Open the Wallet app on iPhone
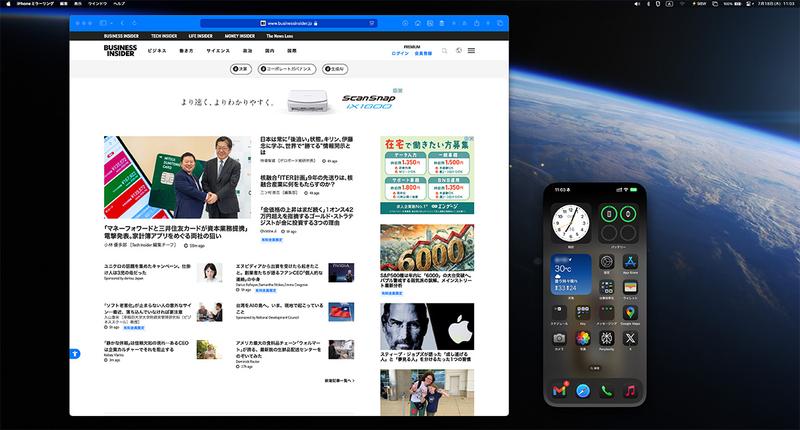800x430 pixels. click(x=630, y=287)
